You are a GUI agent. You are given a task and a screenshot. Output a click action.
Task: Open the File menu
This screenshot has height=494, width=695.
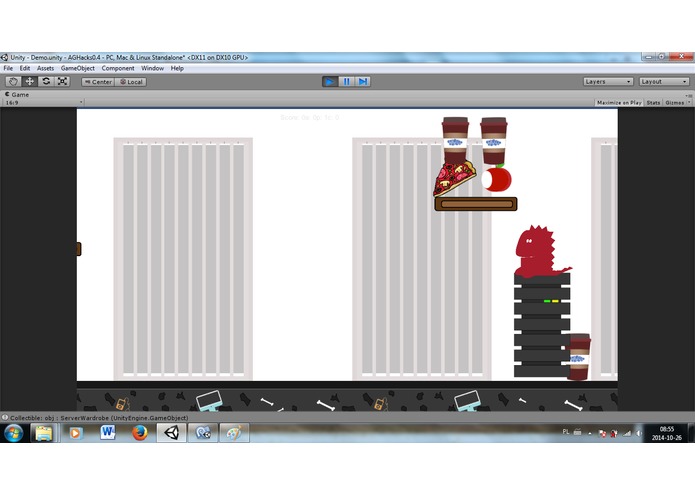8,68
